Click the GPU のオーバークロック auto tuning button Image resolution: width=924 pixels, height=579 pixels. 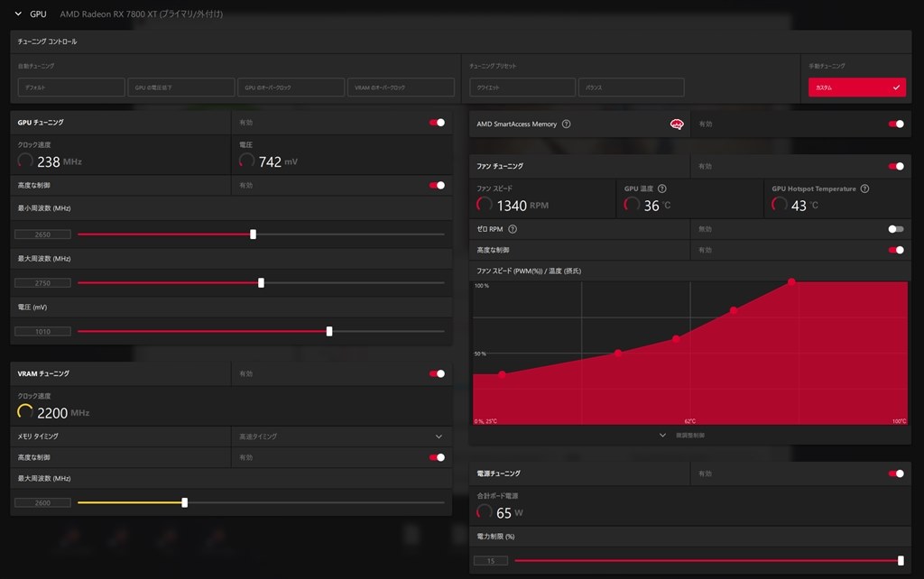pos(291,87)
